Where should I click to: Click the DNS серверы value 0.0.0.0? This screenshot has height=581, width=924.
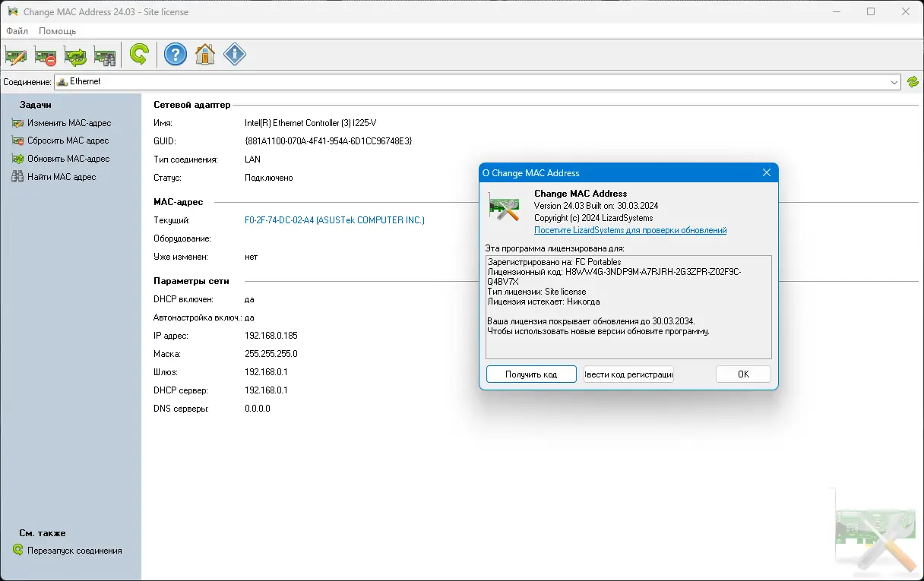(x=258, y=409)
